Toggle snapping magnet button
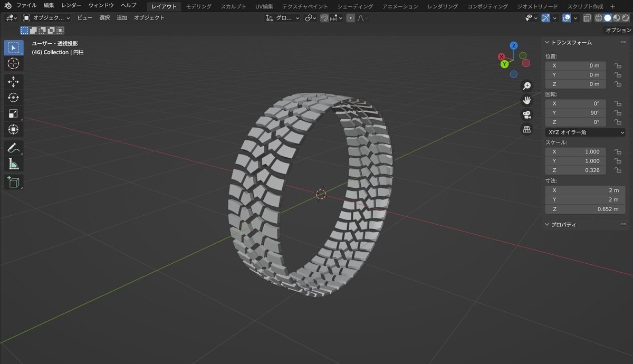Image resolution: width=633 pixels, height=364 pixels. 324,18
